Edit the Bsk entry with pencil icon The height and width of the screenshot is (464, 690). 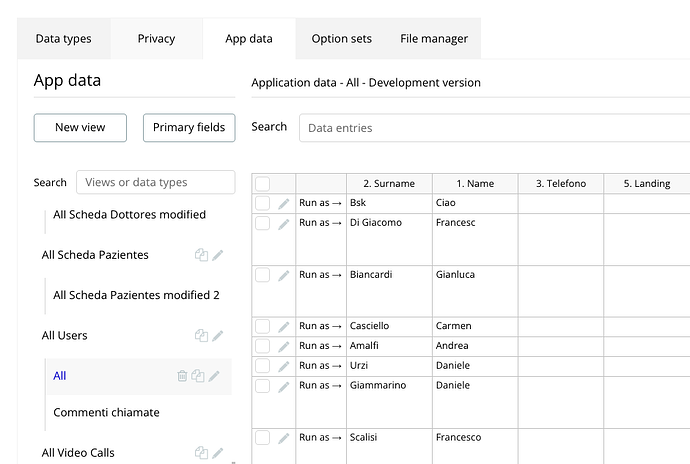point(283,204)
